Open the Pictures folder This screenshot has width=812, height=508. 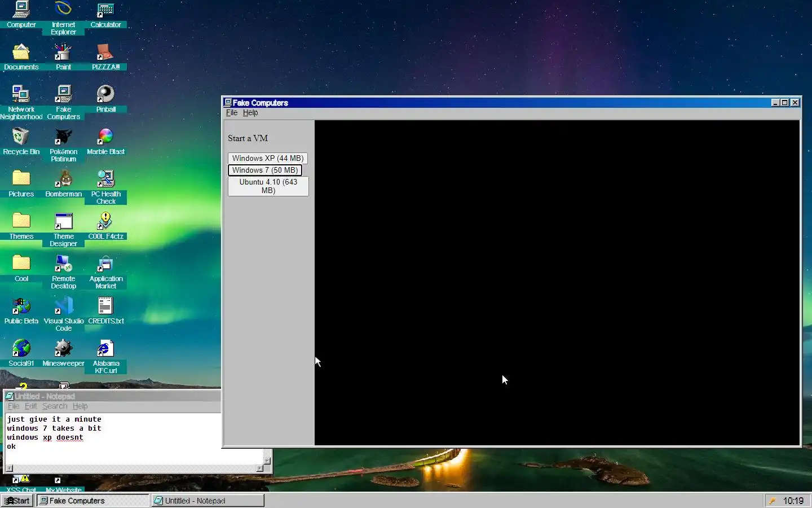point(21,183)
